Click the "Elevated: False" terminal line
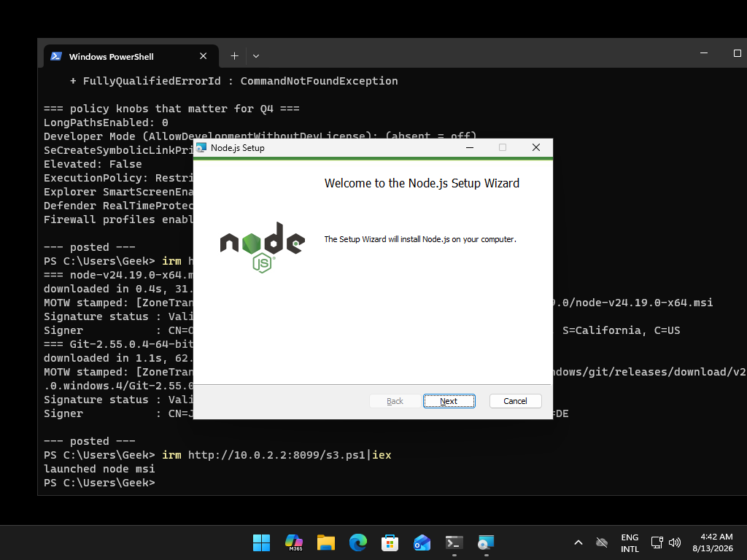The image size is (747, 560). point(93,164)
